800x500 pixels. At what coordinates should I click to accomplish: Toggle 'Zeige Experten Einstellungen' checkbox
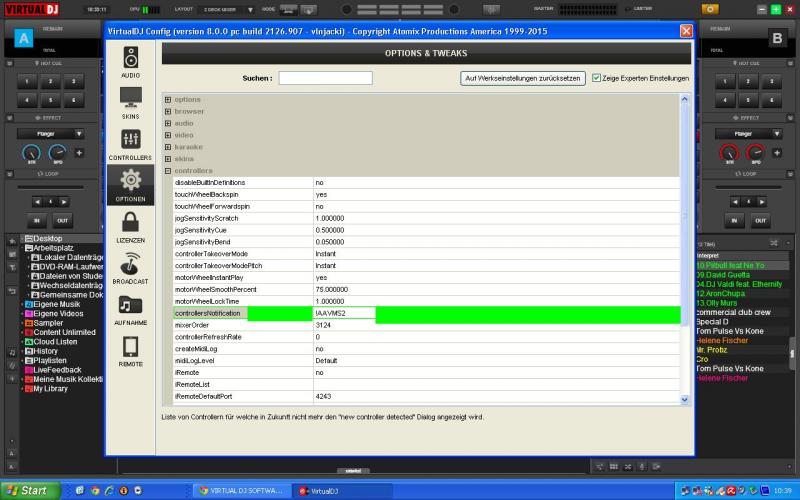(x=597, y=78)
